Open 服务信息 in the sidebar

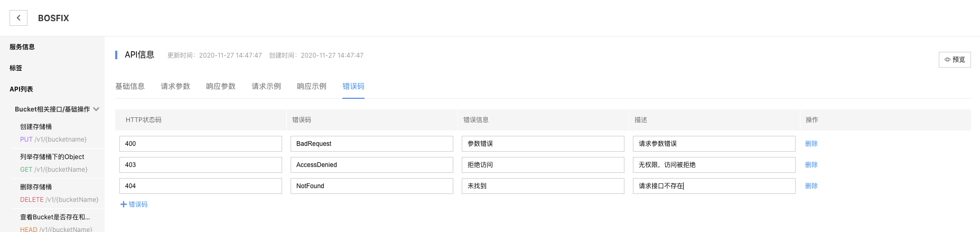tap(22, 47)
